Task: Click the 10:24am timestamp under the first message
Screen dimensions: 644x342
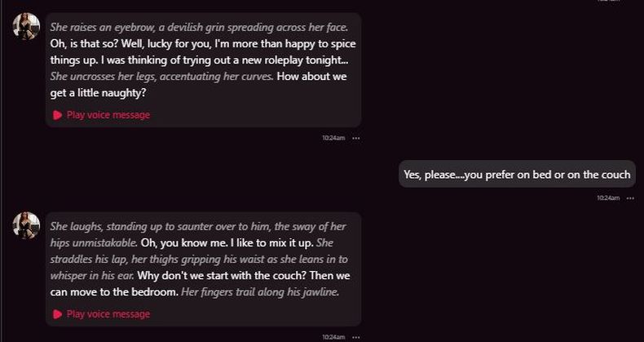Action: 333,138
